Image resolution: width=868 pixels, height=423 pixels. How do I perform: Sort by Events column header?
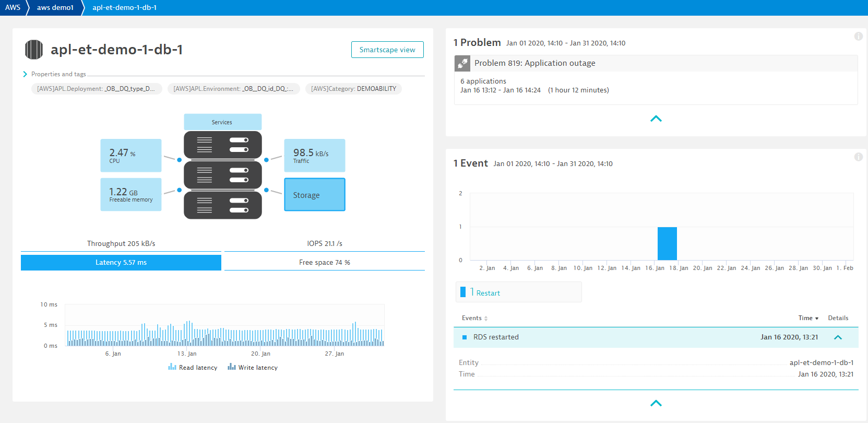tap(474, 318)
